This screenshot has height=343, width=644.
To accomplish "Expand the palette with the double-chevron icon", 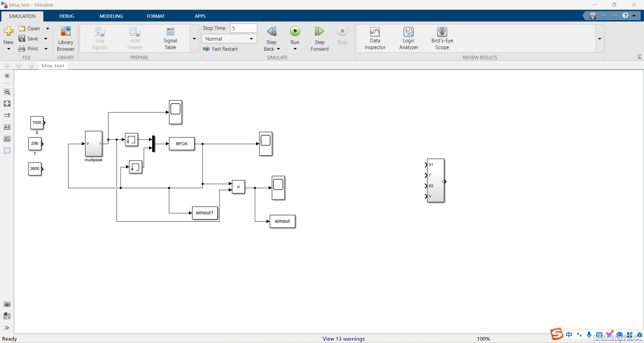I will [7, 328].
